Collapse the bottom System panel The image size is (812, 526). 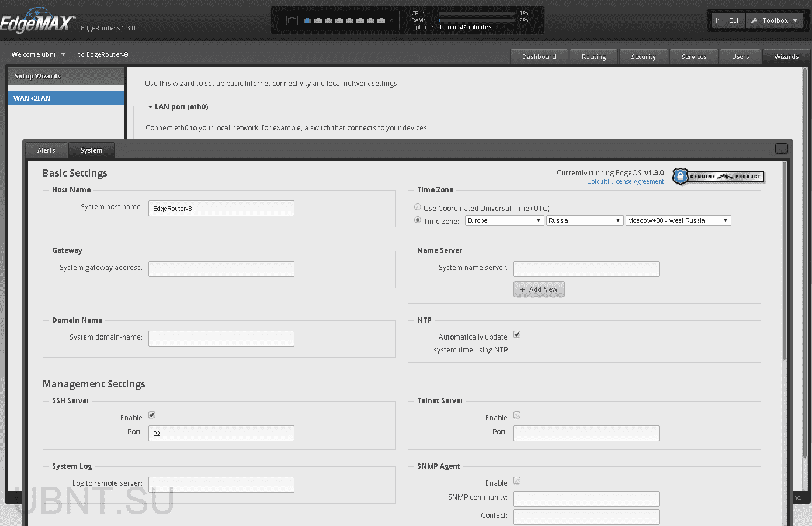[781, 148]
